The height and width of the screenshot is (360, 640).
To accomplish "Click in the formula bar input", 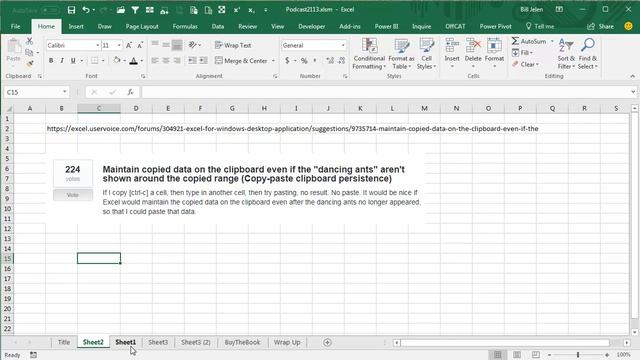I will pyautogui.click(x=385, y=92).
